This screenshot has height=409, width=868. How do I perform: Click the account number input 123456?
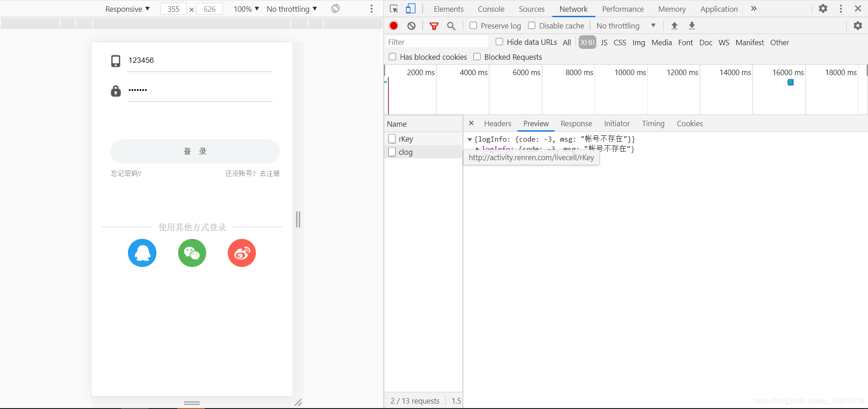click(x=200, y=61)
